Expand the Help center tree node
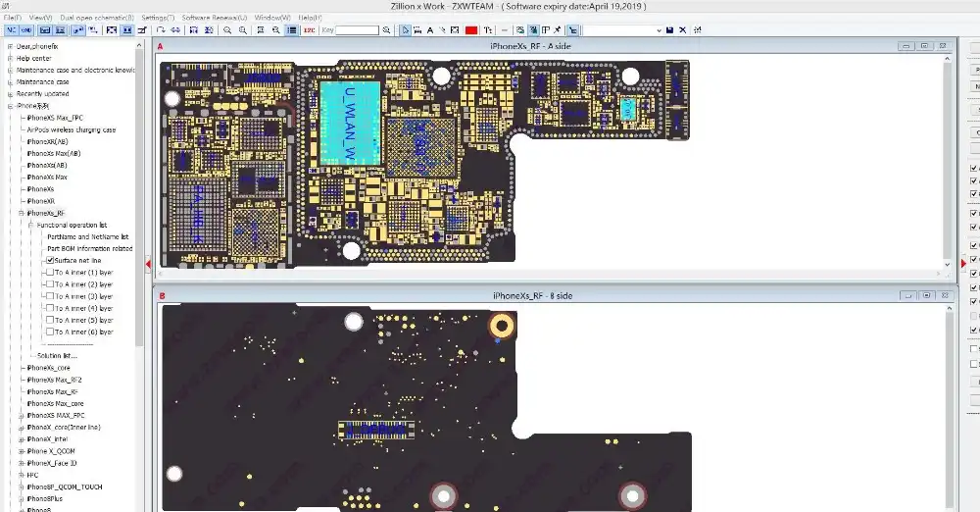 click(10, 58)
